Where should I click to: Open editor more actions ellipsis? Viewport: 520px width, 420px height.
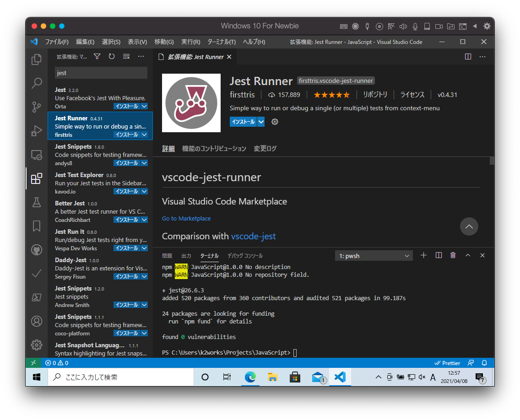(482, 57)
